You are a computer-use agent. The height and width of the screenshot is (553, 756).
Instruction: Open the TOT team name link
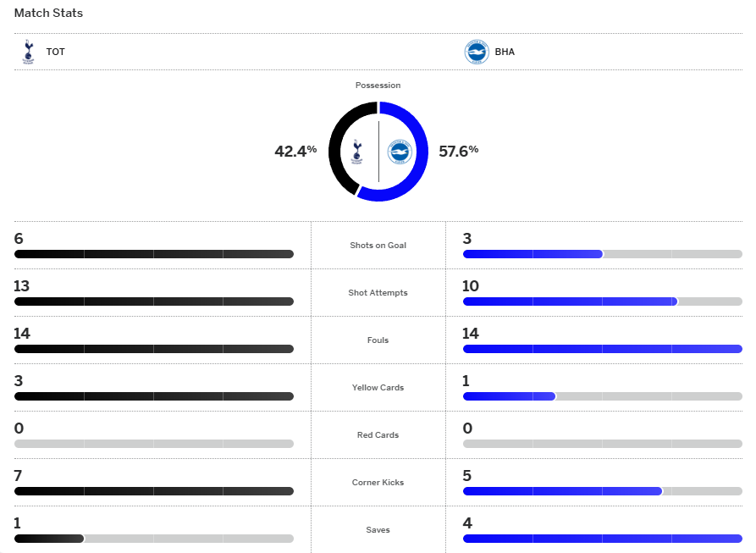tap(55, 52)
